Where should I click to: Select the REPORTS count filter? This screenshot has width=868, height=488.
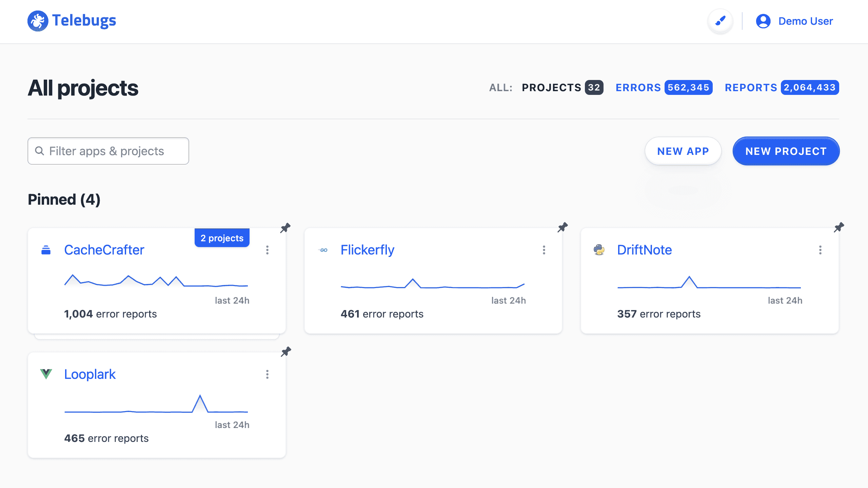781,87
